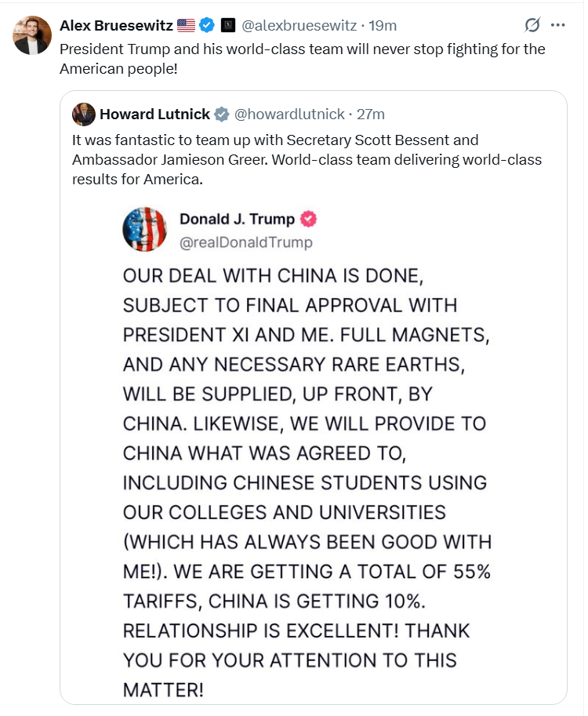
Task: Open quoted tweet text mentioning Secretary Scott Bessent
Action: click(x=307, y=159)
